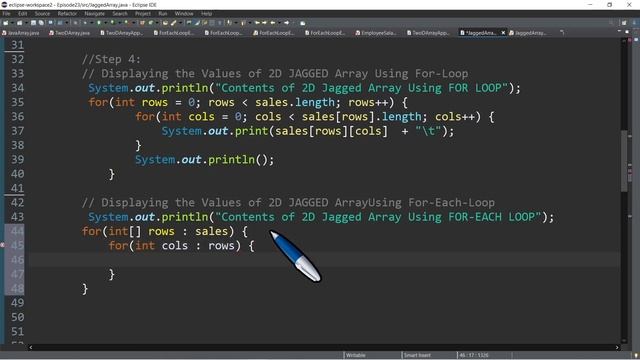The height and width of the screenshot is (360, 640).
Task: Open a terminal via toolbar icon
Action: click(50, 23)
